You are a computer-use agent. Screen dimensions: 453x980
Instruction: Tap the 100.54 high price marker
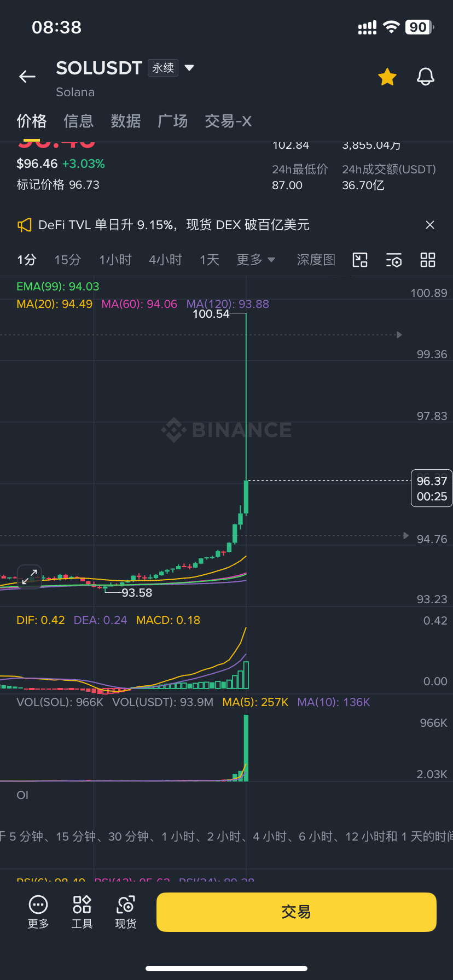(211, 314)
